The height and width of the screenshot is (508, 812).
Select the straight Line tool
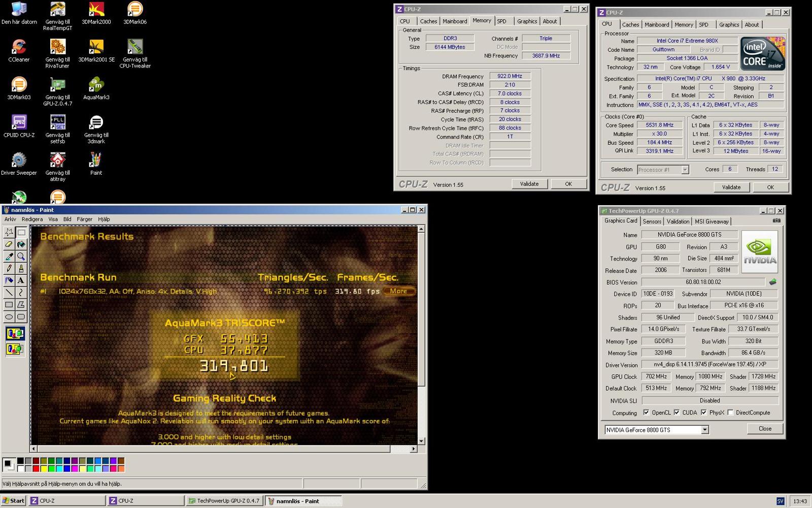pyautogui.click(x=9, y=293)
